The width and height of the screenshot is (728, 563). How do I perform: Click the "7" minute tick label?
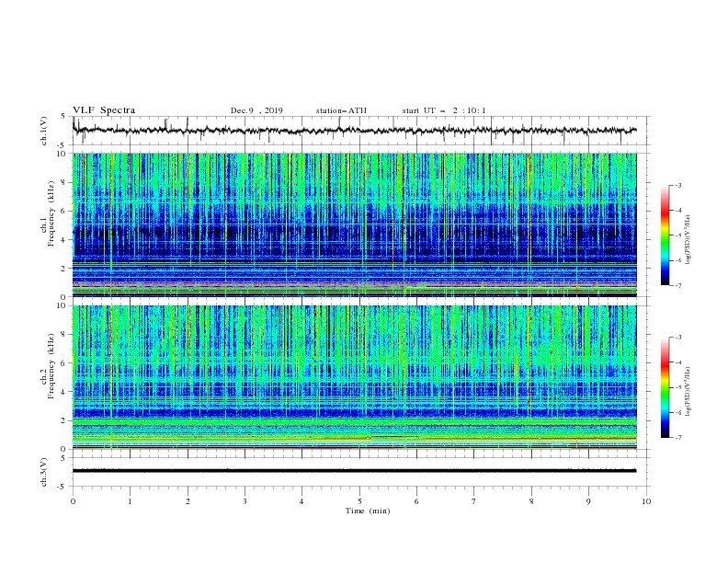(x=474, y=501)
